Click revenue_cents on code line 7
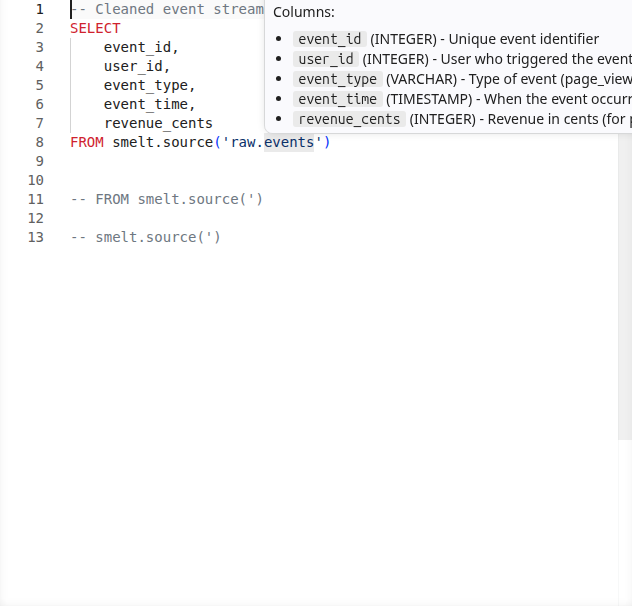The height and width of the screenshot is (606, 632). point(158,123)
